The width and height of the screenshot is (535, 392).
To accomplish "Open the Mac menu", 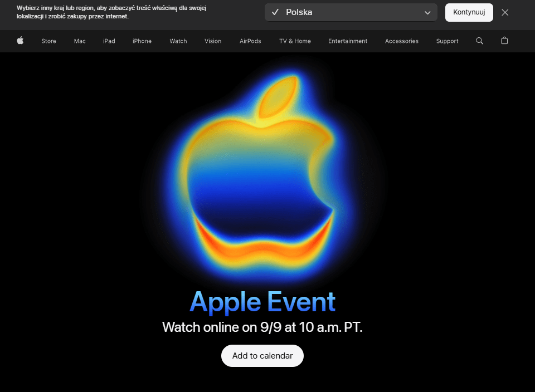I will pyautogui.click(x=80, y=41).
